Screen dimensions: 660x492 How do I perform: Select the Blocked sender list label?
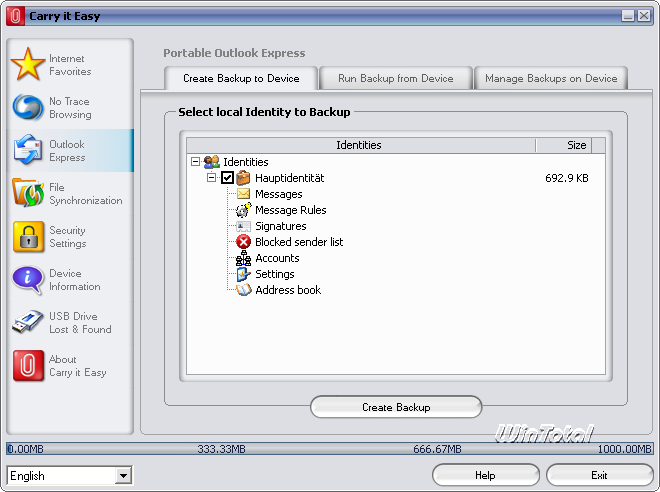[x=299, y=242]
